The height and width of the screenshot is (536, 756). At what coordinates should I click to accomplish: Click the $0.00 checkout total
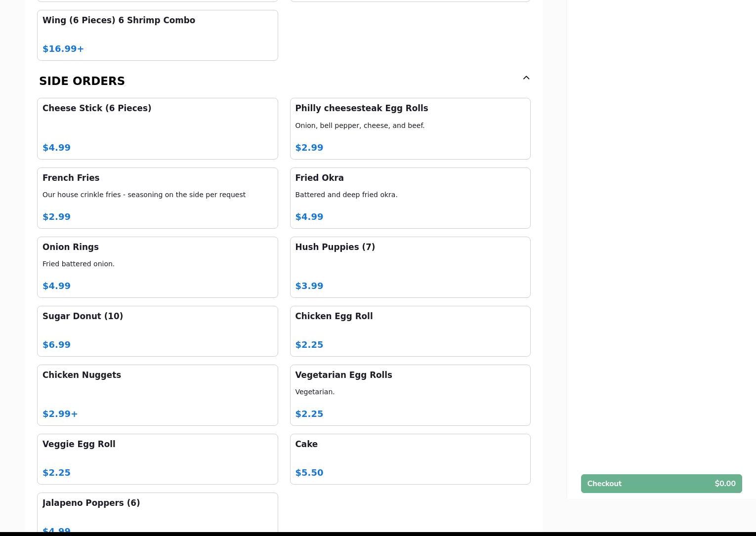[x=725, y=484]
